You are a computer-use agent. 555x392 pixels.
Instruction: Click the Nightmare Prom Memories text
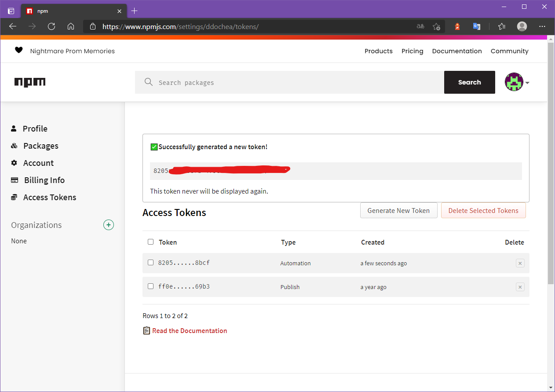(73, 51)
